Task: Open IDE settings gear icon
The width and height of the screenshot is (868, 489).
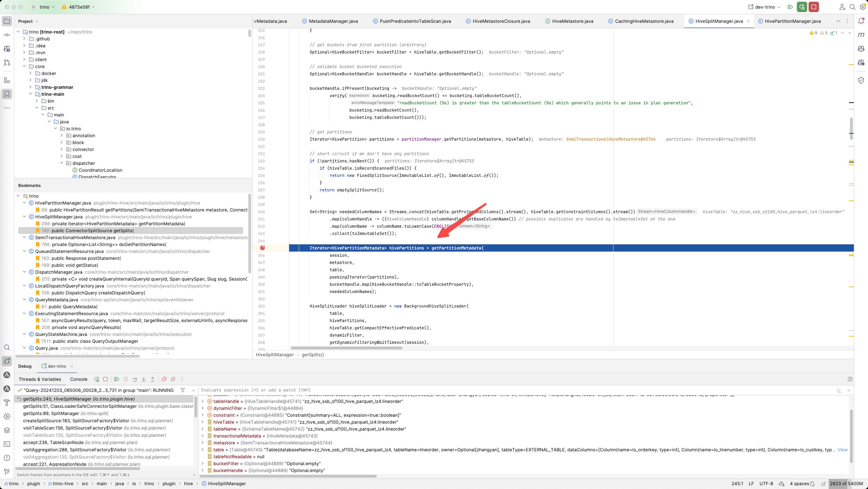Action: [x=862, y=7]
